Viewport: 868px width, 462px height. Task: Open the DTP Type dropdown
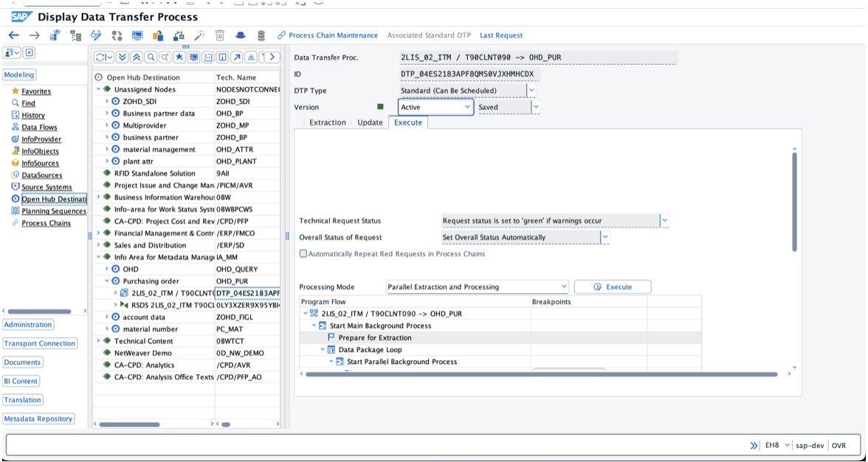point(531,91)
